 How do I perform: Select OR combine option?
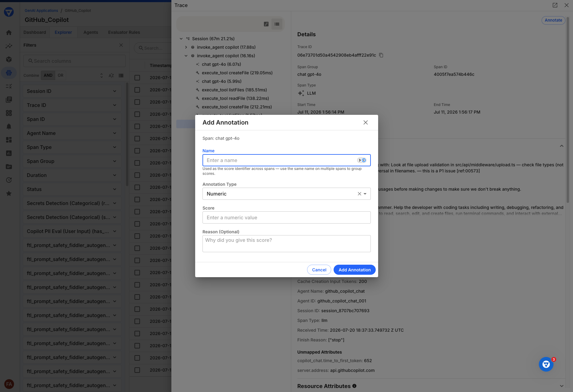click(x=61, y=75)
